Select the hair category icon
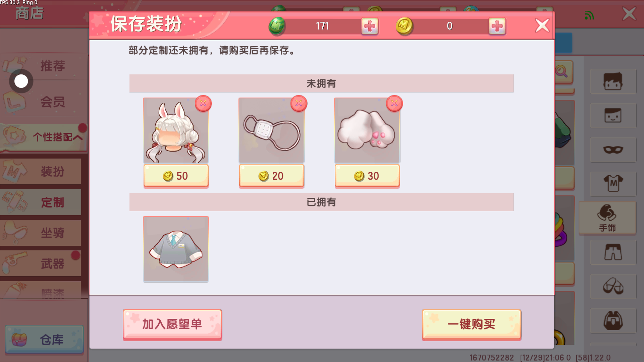 [x=613, y=81]
